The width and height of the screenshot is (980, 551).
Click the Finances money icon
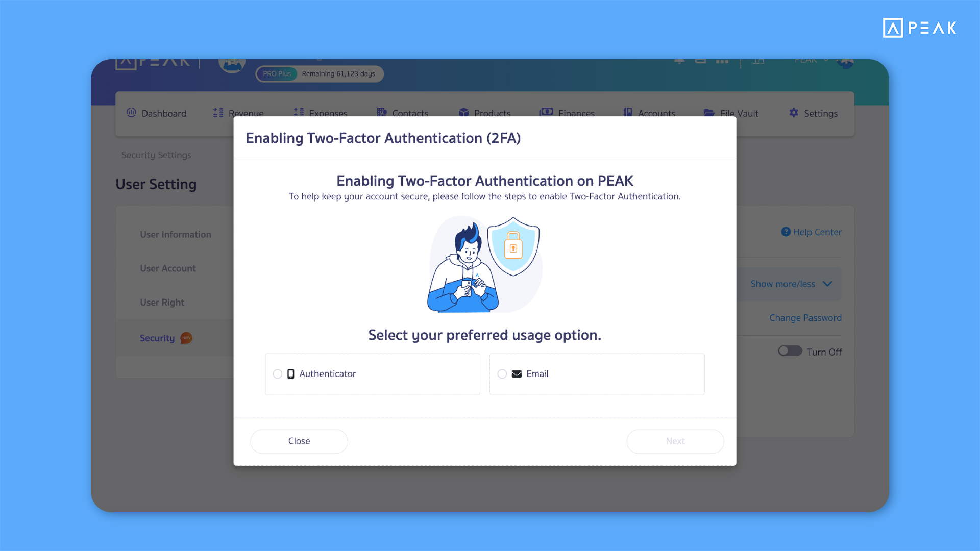[x=546, y=112]
